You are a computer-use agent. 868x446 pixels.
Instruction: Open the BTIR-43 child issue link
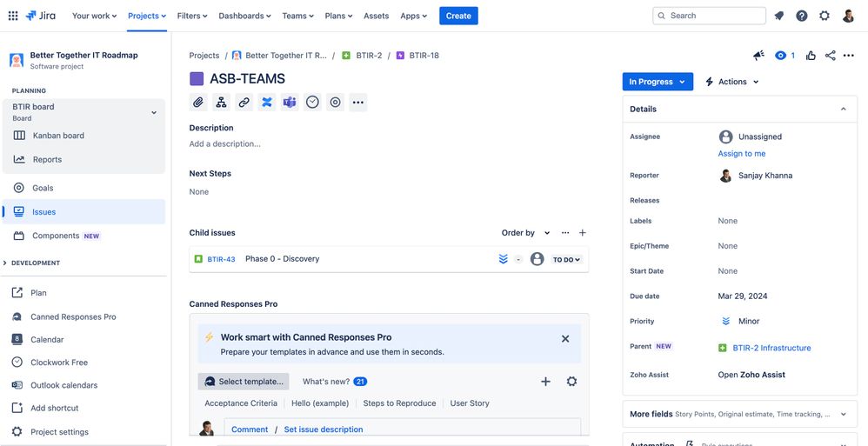coord(222,259)
